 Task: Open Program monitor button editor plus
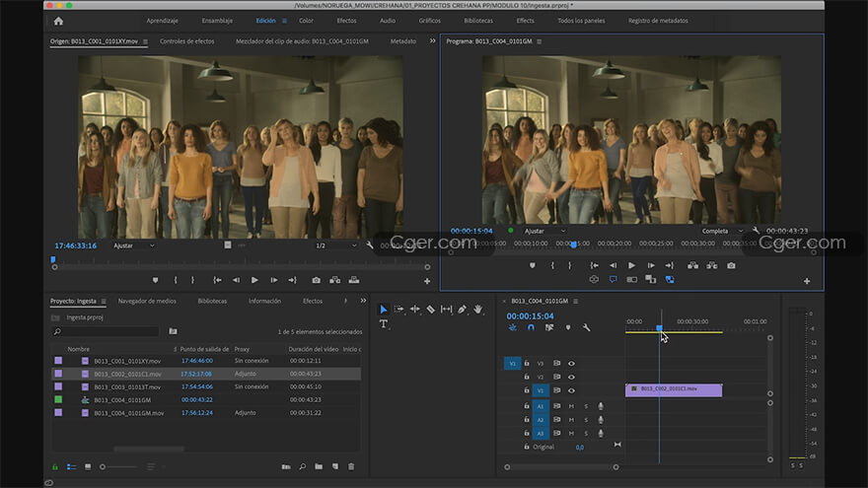(807, 281)
